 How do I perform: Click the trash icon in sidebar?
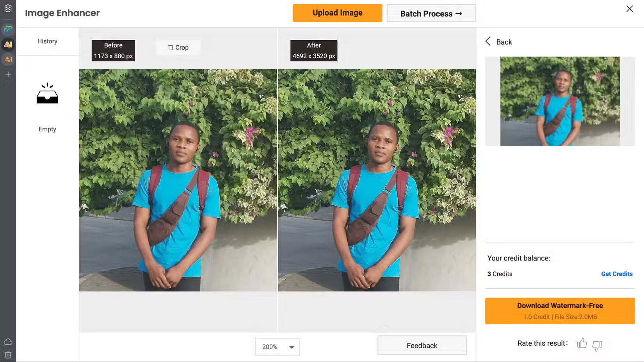coord(8,355)
